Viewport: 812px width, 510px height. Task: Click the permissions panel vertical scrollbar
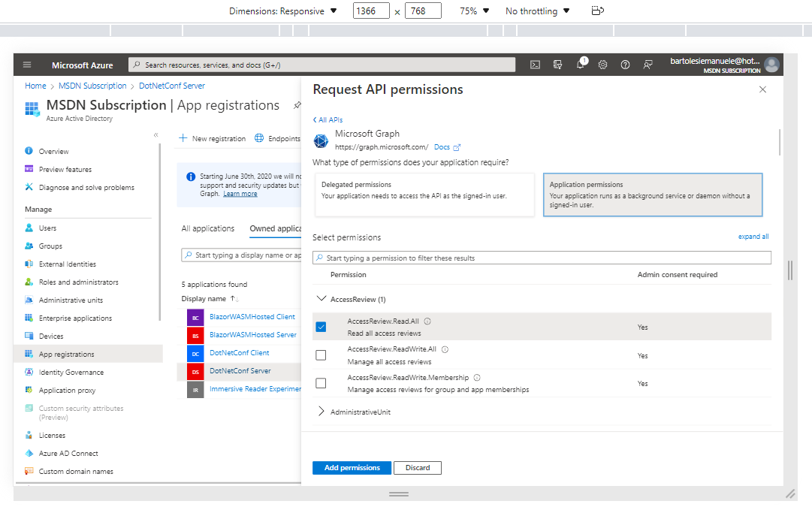click(x=780, y=143)
